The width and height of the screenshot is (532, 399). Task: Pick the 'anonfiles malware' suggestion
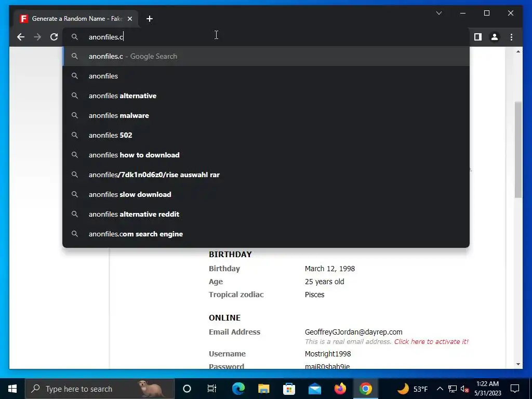[x=266, y=115]
